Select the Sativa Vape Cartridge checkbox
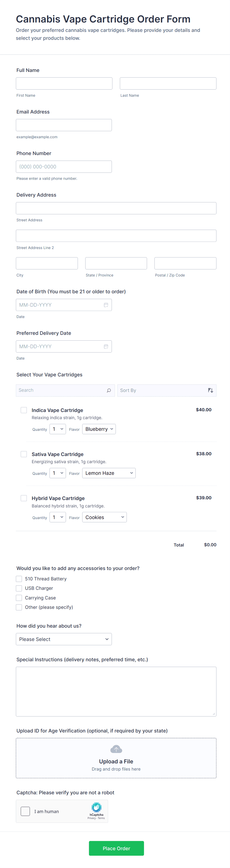The image size is (230, 868). (x=24, y=454)
